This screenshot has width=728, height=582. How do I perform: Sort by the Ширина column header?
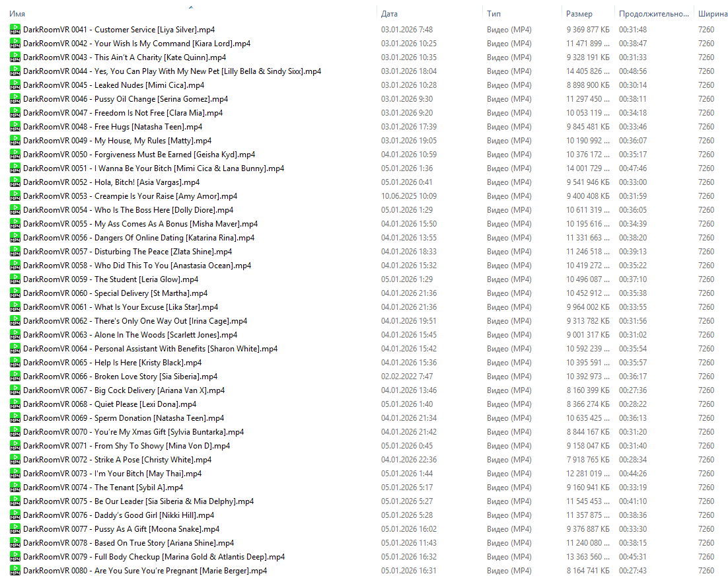[713, 14]
